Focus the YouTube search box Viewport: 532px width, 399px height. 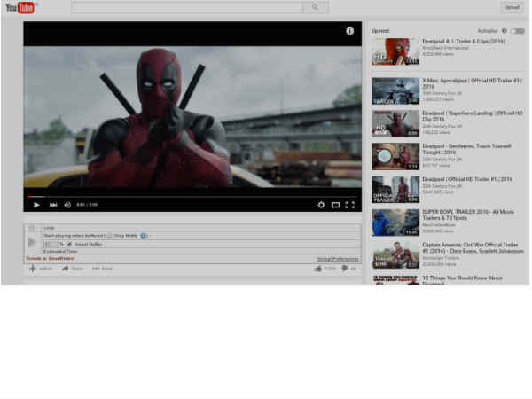[187, 7]
